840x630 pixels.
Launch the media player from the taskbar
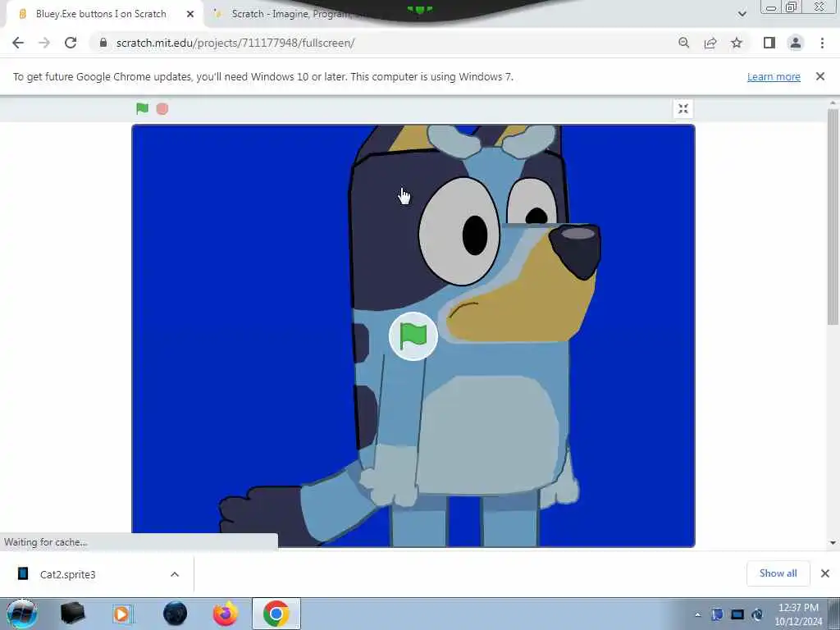click(123, 614)
